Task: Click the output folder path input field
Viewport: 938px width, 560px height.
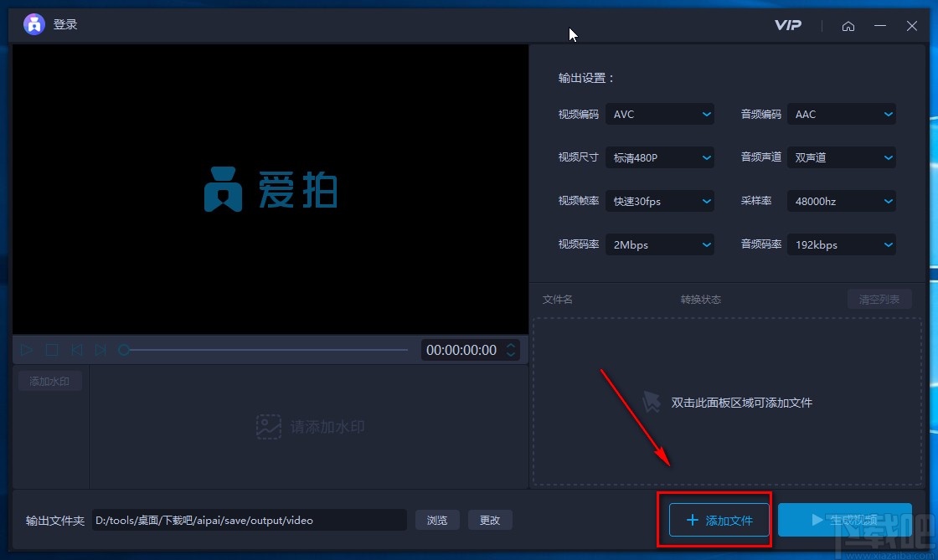Action: click(249, 520)
